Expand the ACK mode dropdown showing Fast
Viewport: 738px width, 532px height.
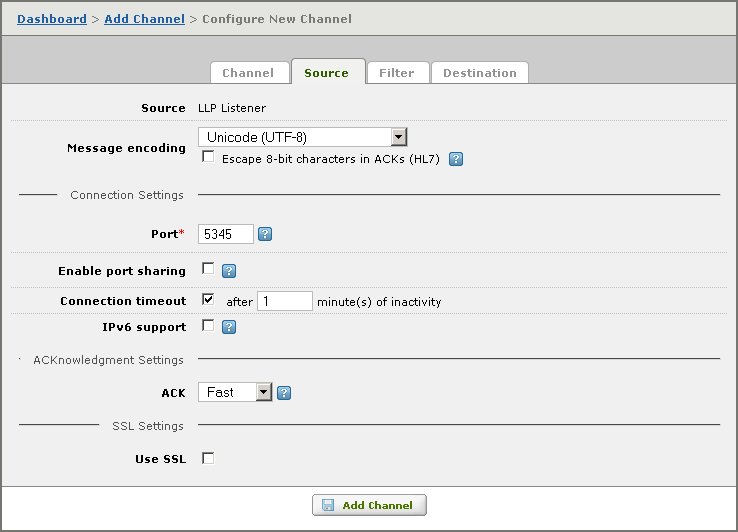235,392
